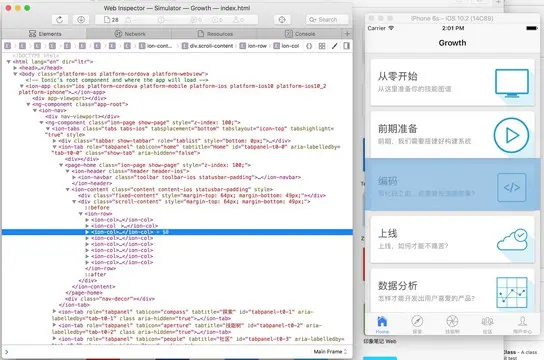This screenshot has height=360, width=544.
Task: Click the 28 resources count indicator
Action: coord(111,20)
